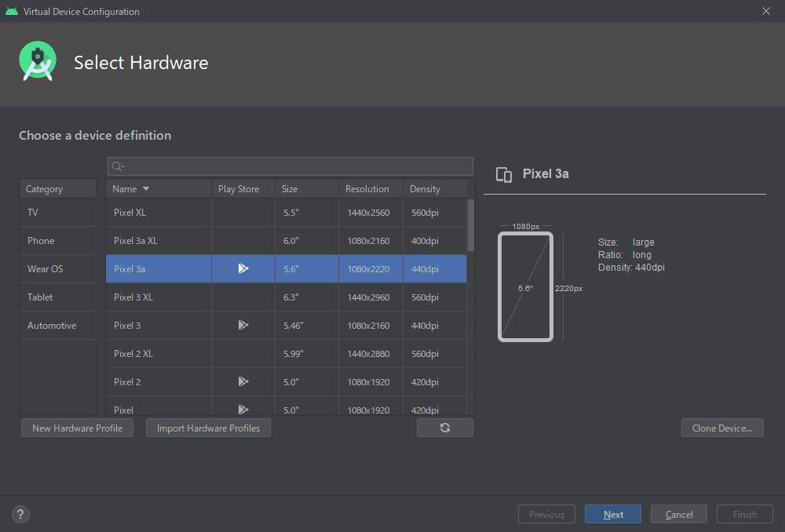Click New Hardware Profile button
785x532 pixels.
(77, 428)
